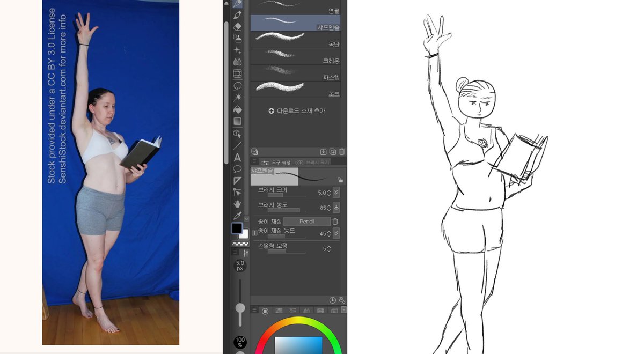Click the hue ring on color wheel
644x354 pixels.
298,321
